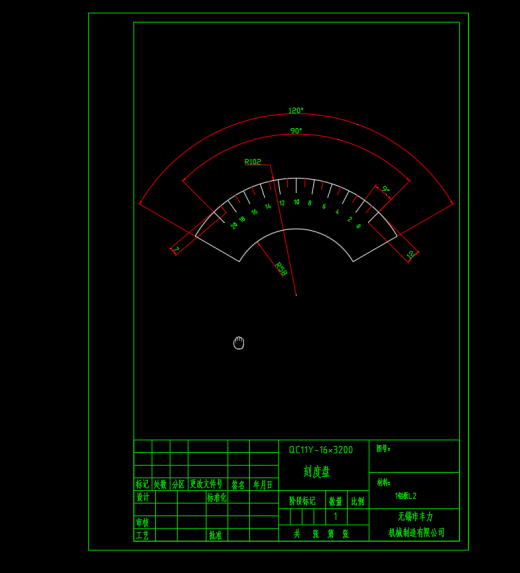Select the 90° angular dimension text
The image size is (520, 573).
(x=296, y=130)
